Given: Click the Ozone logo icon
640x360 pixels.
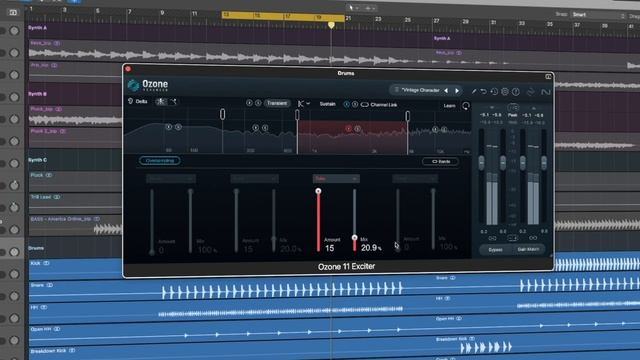Looking at the screenshot, I should click(x=133, y=85).
